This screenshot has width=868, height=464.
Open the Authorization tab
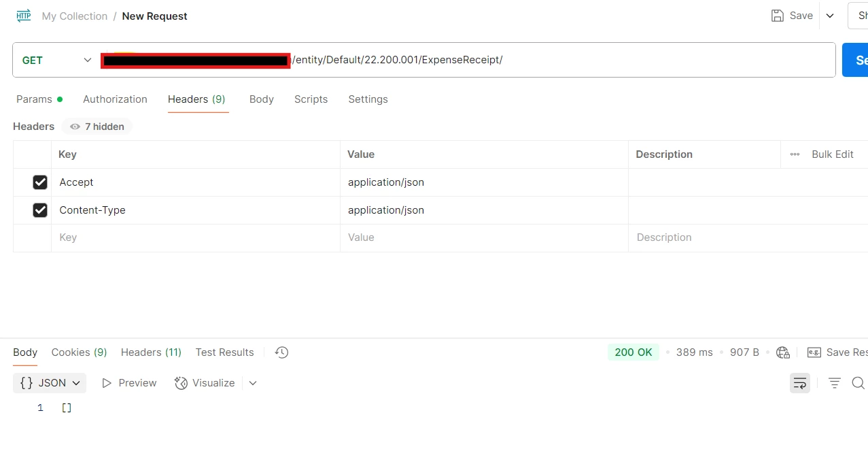coord(115,99)
